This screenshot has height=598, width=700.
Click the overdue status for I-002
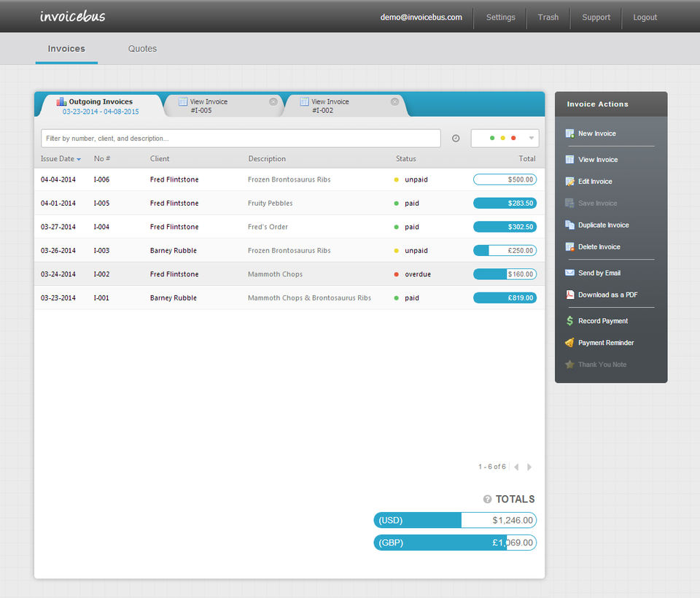click(418, 274)
